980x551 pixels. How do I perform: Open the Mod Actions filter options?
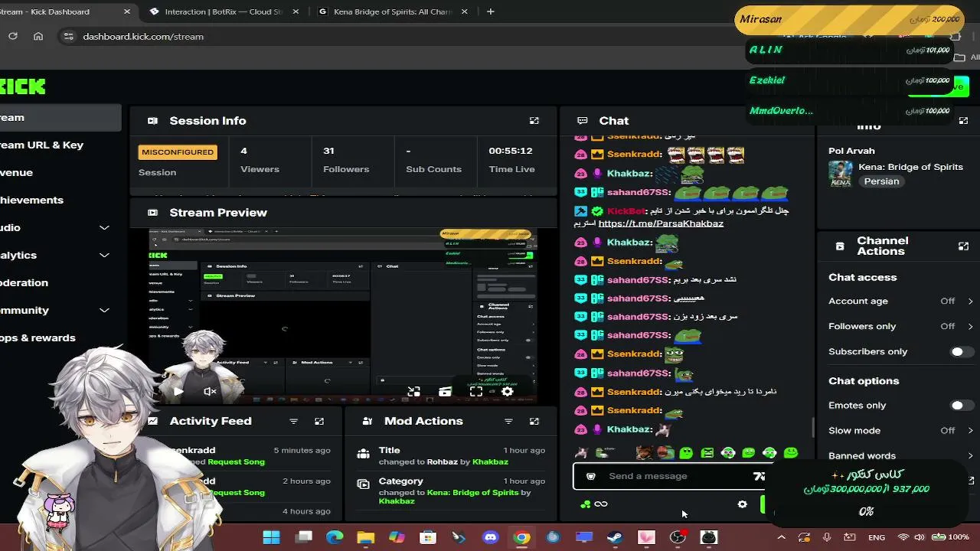pyautogui.click(x=508, y=421)
